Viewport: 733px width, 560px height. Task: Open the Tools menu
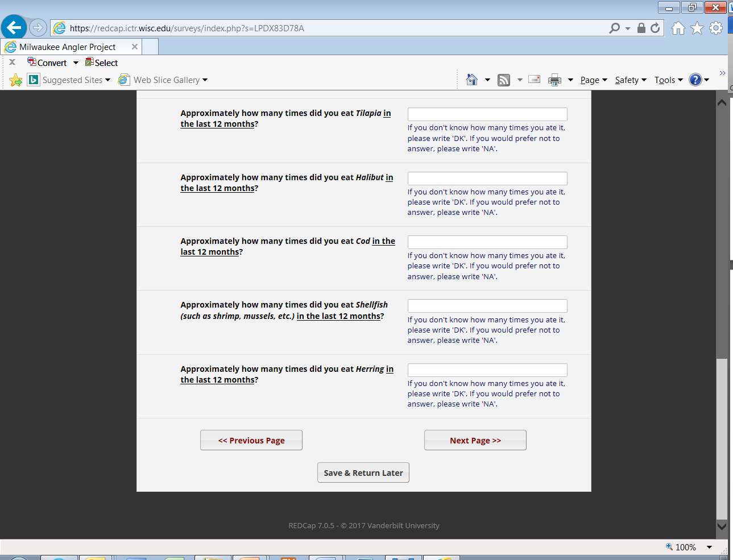tap(668, 80)
